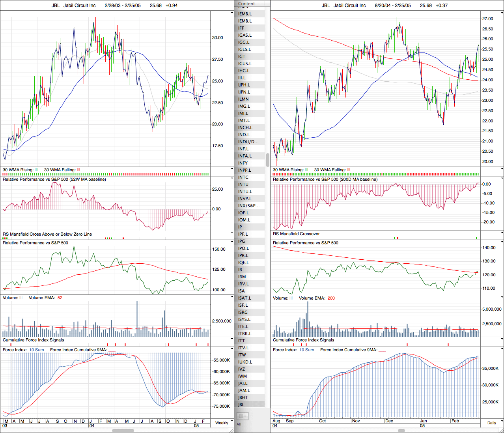Screen dimensions: 504x433
Task: Select INDU/D... index in symbol list
Action: (248, 142)
